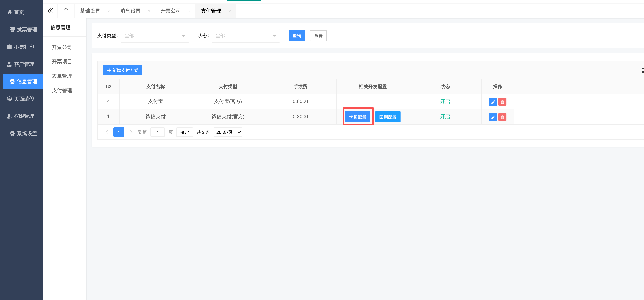
Task: Click the home icon tab
Action: [66, 11]
